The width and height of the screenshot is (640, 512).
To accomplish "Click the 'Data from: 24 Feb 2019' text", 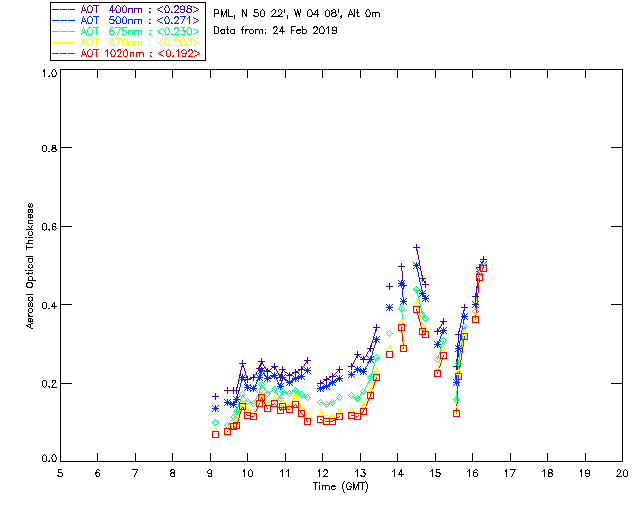I will pos(275,31).
